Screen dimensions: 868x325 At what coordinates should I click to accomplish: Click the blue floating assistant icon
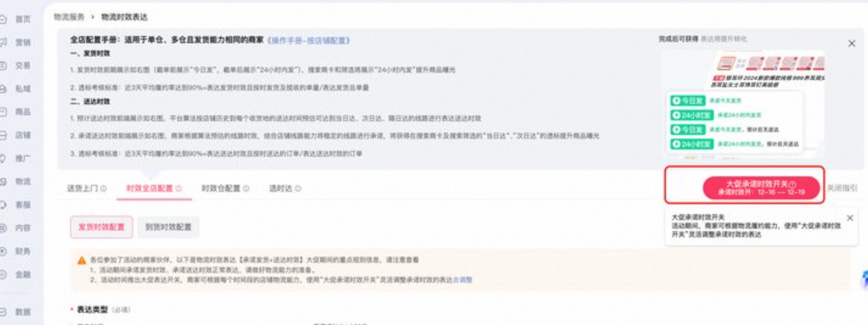[x=864, y=280]
